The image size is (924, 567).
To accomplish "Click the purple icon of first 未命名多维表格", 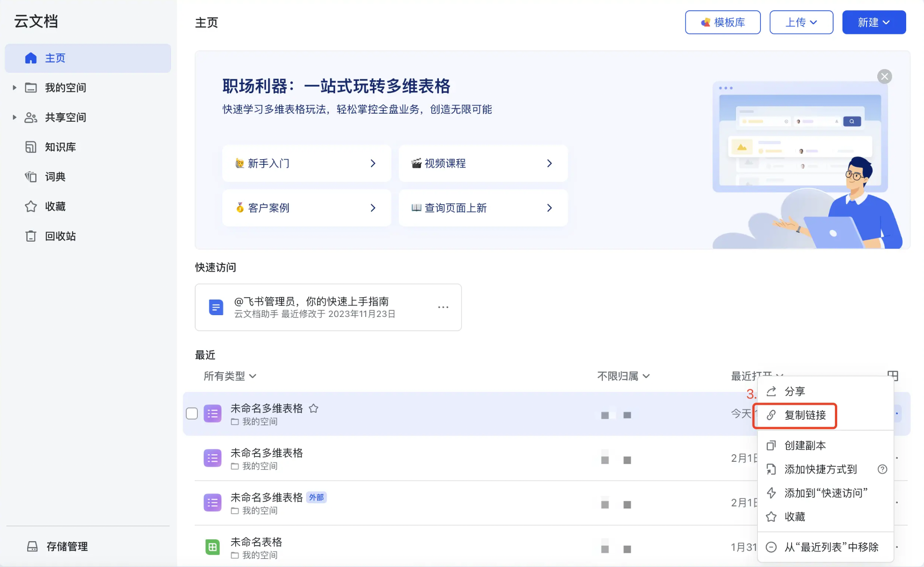I will click(213, 414).
